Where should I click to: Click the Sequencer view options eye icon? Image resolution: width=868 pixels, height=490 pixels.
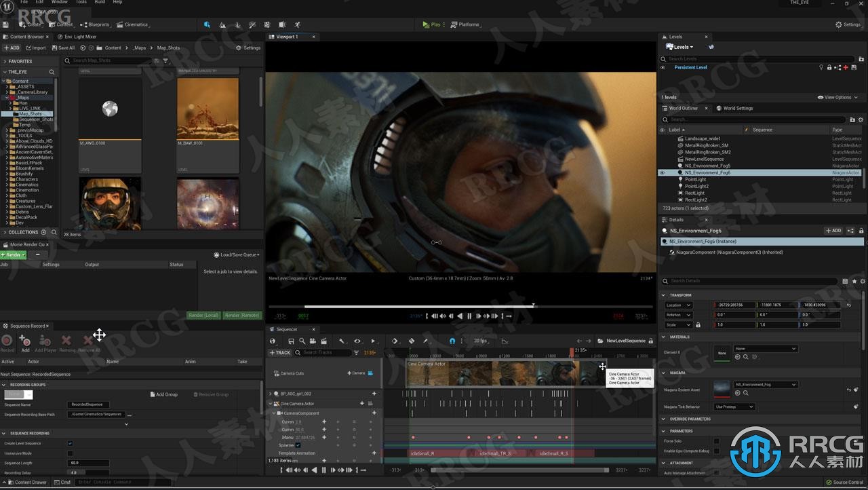click(357, 341)
